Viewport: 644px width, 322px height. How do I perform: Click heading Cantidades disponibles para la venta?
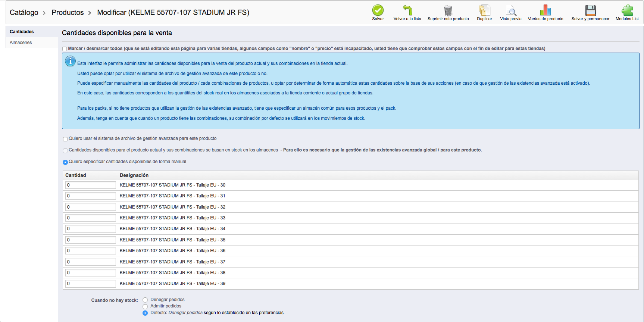point(117,33)
